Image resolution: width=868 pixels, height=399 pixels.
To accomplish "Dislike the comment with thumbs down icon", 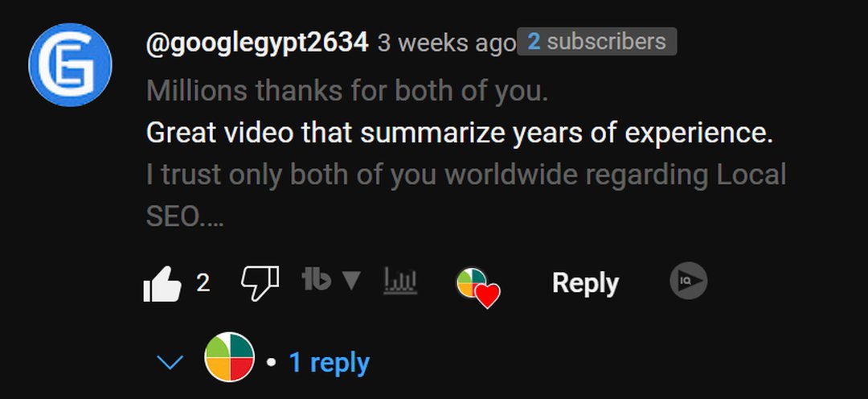I will (x=260, y=283).
